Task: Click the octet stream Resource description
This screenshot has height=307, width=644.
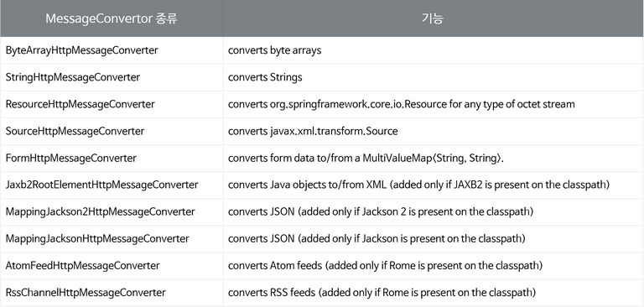Action: [x=402, y=104]
